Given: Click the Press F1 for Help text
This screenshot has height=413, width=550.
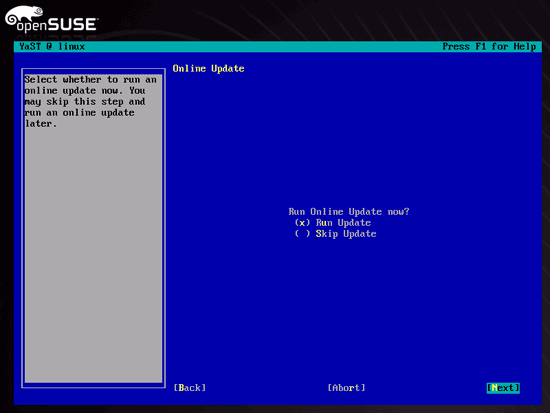Looking at the screenshot, I should click(489, 47).
